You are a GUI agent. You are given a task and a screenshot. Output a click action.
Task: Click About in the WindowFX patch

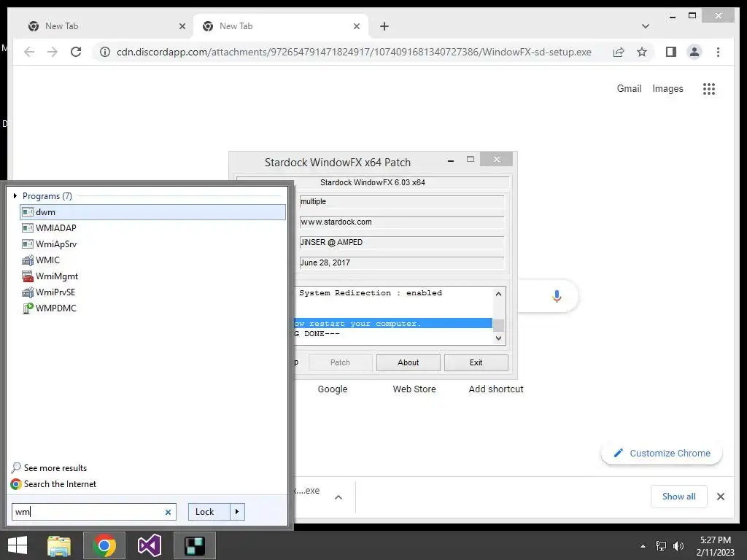coord(409,363)
